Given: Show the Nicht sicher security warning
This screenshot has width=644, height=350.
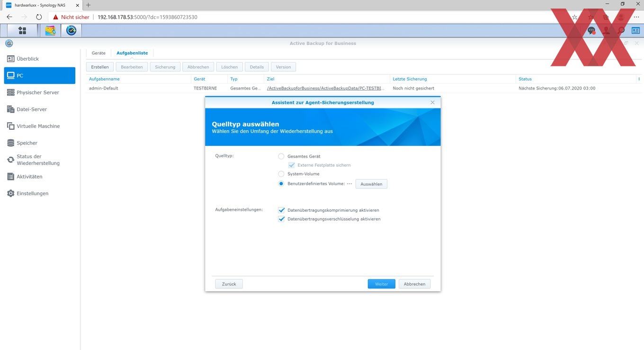Looking at the screenshot, I should pos(71,17).
